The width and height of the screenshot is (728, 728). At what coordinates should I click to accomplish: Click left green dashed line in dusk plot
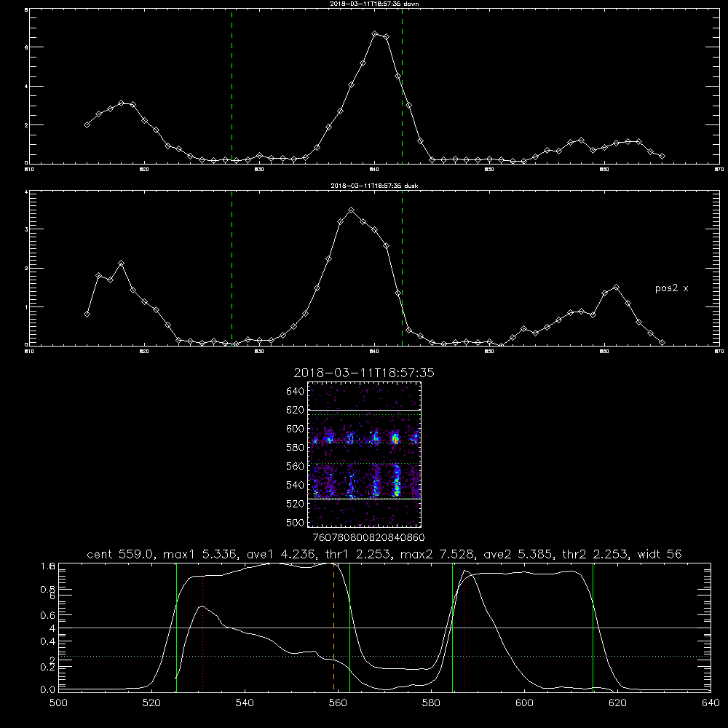click(x=232, y=269)
